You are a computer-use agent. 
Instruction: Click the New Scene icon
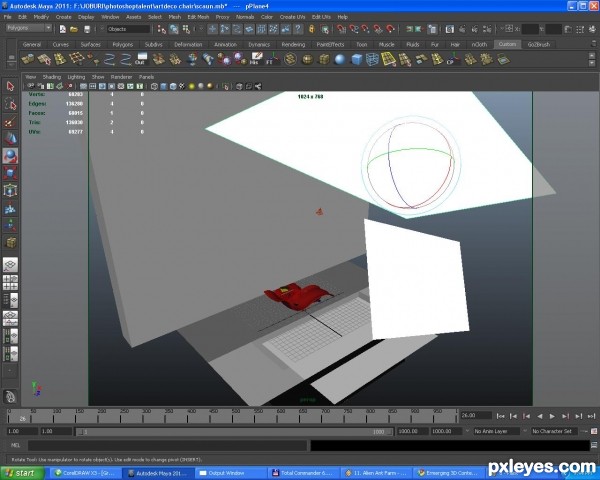coord(63,29)
